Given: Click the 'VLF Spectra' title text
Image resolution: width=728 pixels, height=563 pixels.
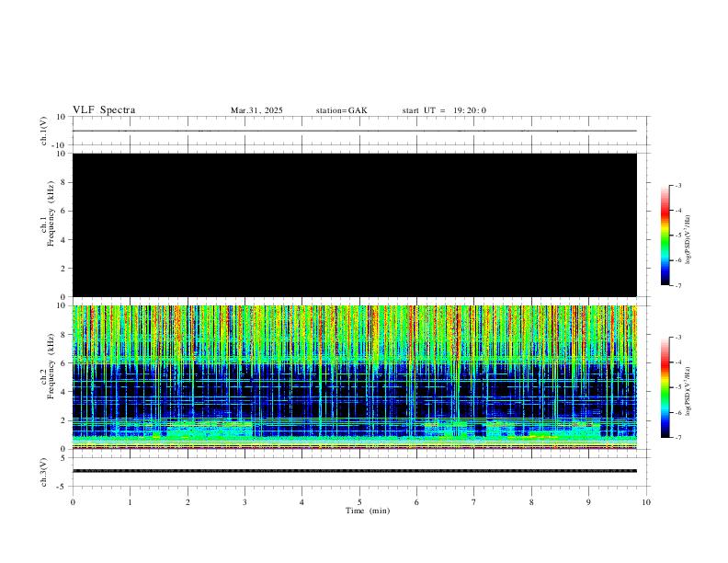Looking at the screenshot, I should (x=104, y=110).
